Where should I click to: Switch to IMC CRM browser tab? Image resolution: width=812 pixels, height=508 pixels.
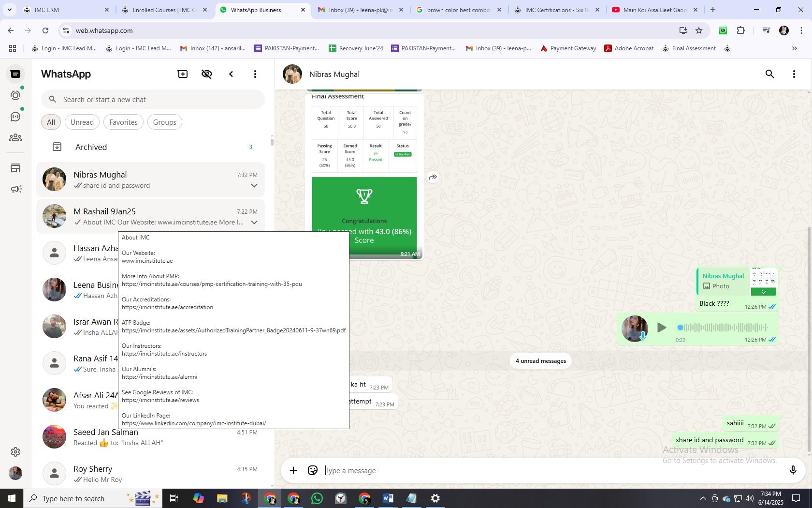click(66, 10)
